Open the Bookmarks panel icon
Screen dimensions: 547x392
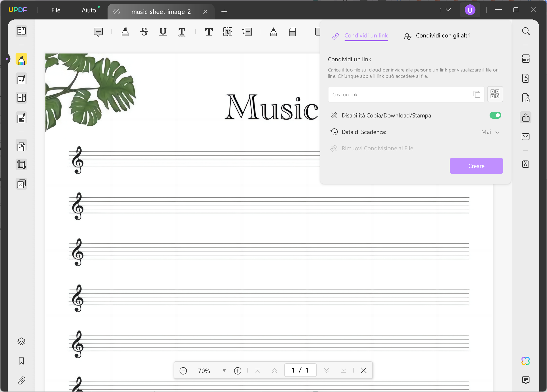pyautogui.click(x=21, y=361)
